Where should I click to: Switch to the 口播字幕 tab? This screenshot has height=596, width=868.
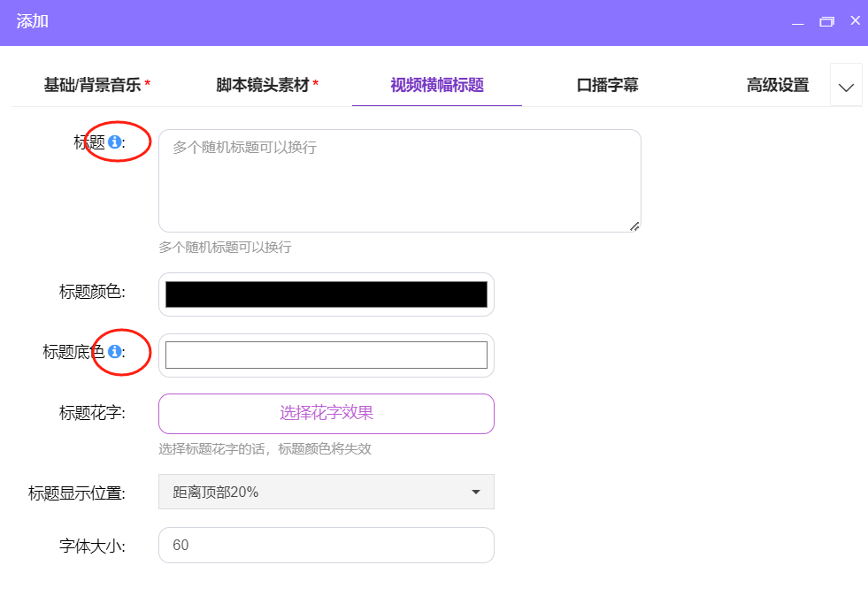[x=607, y=84]
